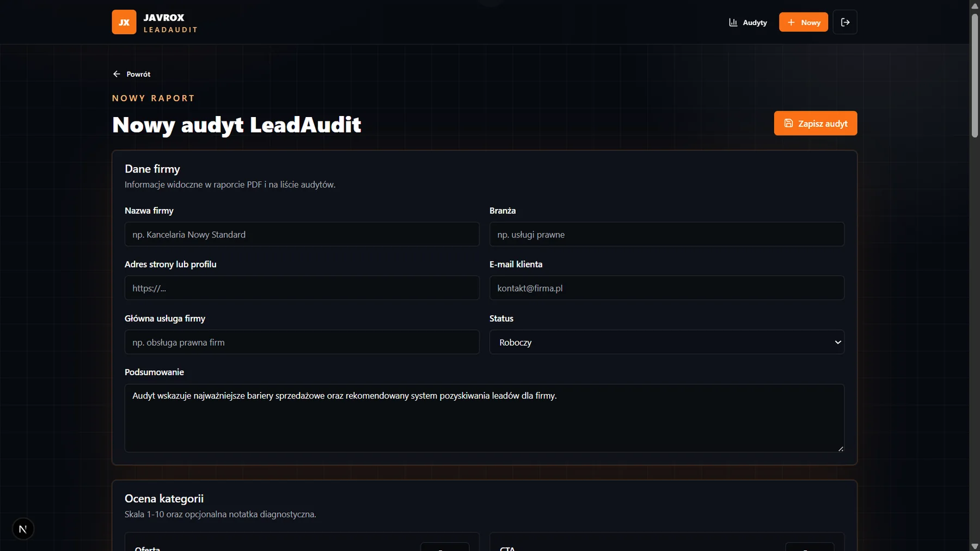Click the 'Dane firmy' heading
980x551 pixels.
point(152,169)
